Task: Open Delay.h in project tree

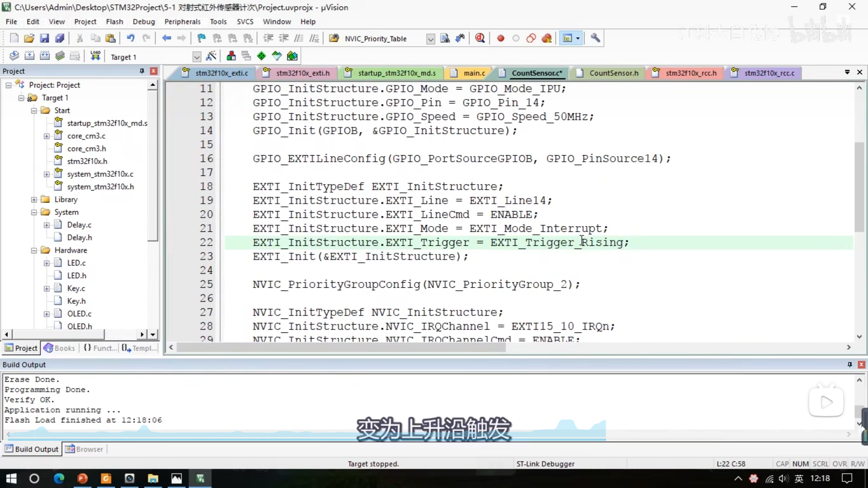Action: (x=79, y=238)
